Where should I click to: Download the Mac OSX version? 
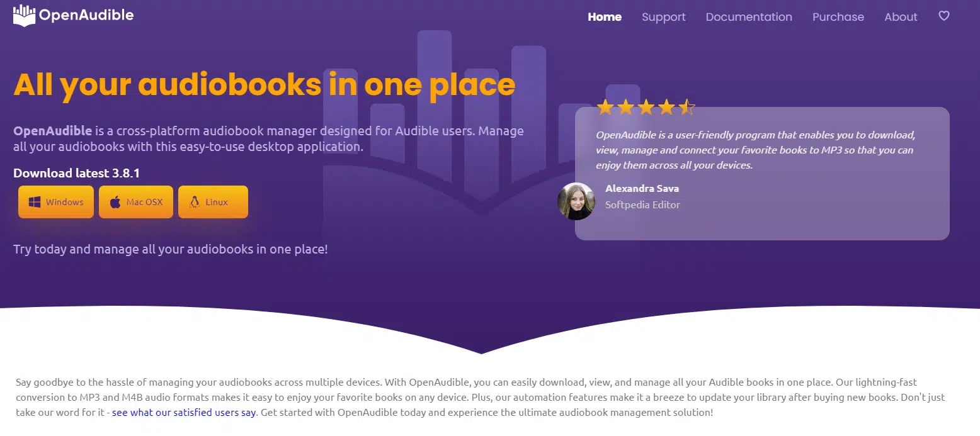[136, 202]
